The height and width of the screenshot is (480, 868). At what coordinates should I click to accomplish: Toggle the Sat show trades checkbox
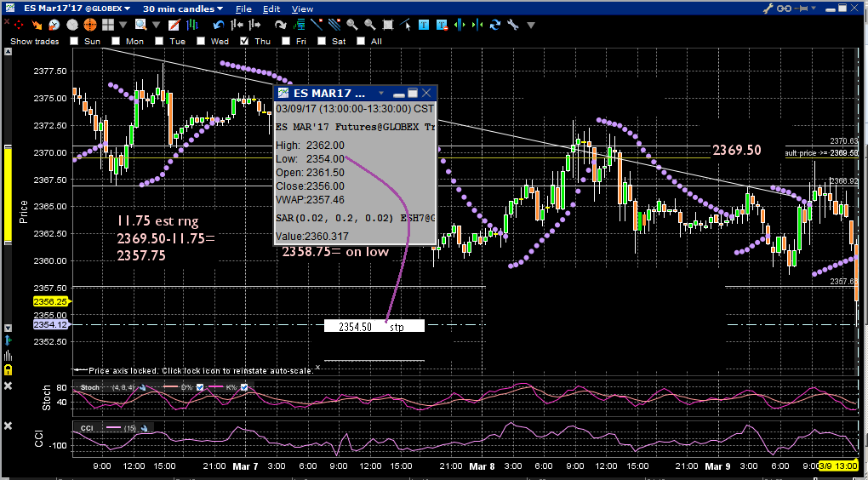pos(321,41)
